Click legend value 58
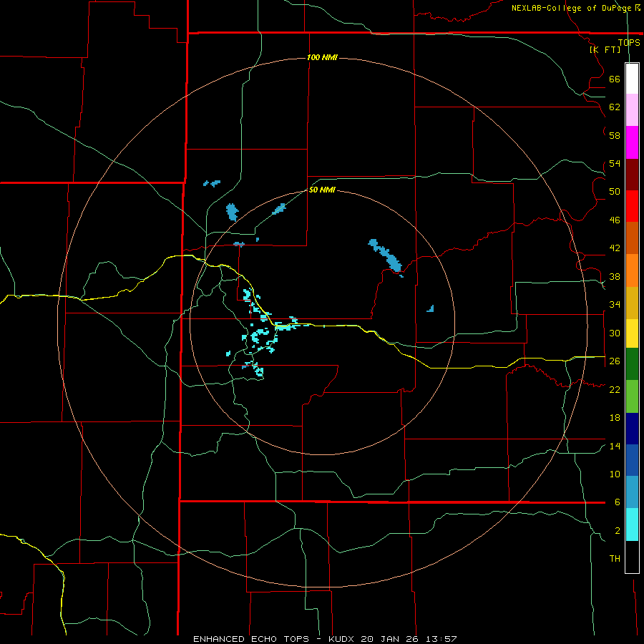The image size is (644, 644). (615, 135)
